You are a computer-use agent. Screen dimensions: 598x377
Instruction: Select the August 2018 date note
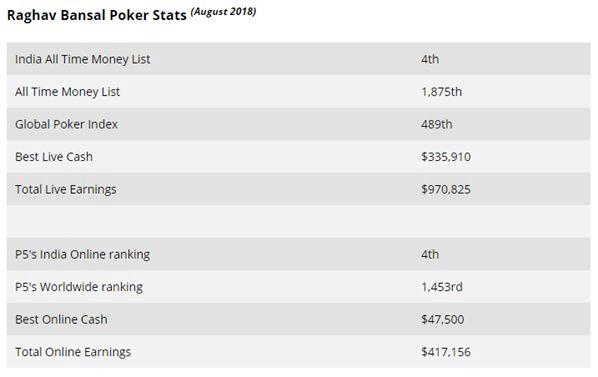coord(223,11)
